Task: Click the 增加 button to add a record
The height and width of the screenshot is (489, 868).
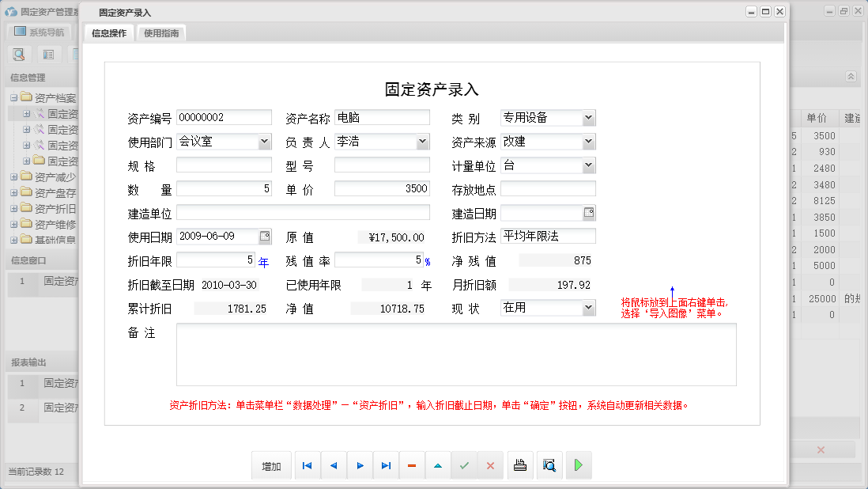Action: click(271, 465)
